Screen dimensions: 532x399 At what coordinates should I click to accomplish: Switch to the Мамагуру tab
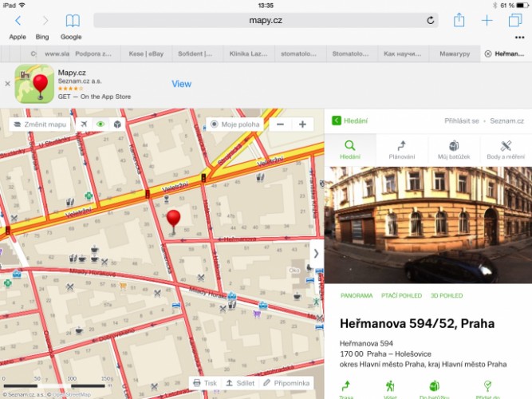[x=455, y=53]
